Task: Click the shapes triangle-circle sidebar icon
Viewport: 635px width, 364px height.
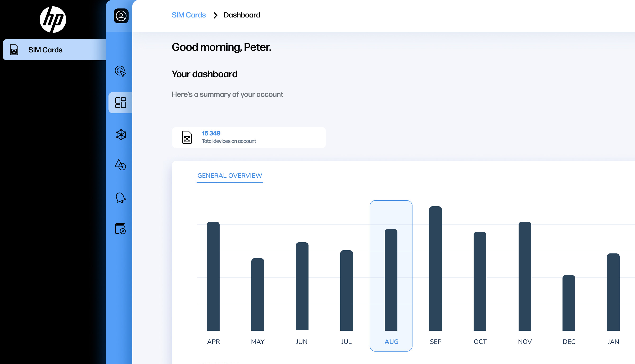Action: [x=120, y=165]
